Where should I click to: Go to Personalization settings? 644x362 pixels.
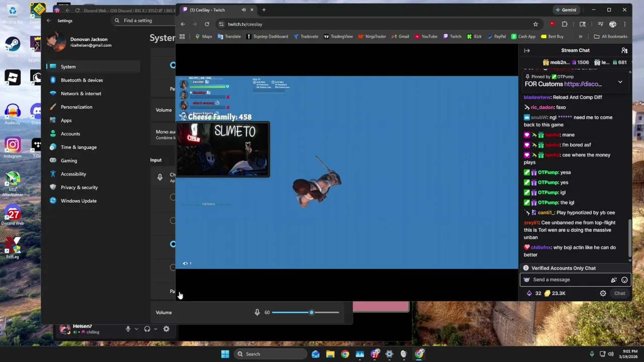[93, 107]
